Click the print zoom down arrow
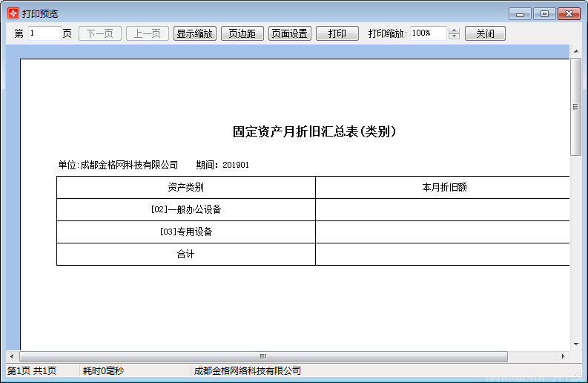The height and width of the screenshot is (383, 588). point(455,37)
